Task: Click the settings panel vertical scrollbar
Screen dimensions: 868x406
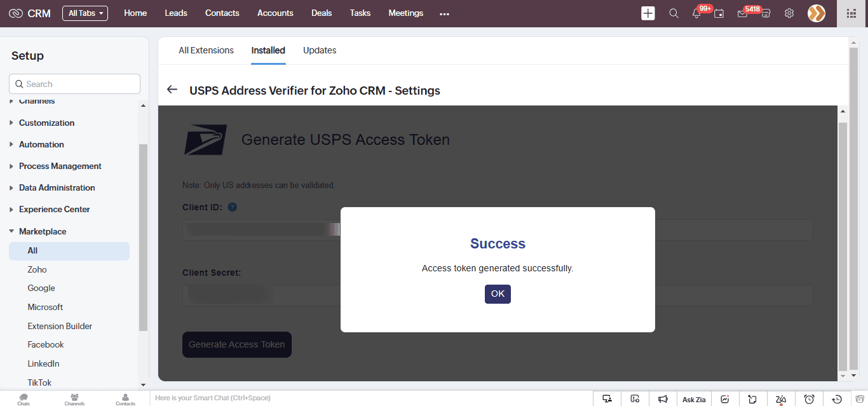Action: pos(843,247)
